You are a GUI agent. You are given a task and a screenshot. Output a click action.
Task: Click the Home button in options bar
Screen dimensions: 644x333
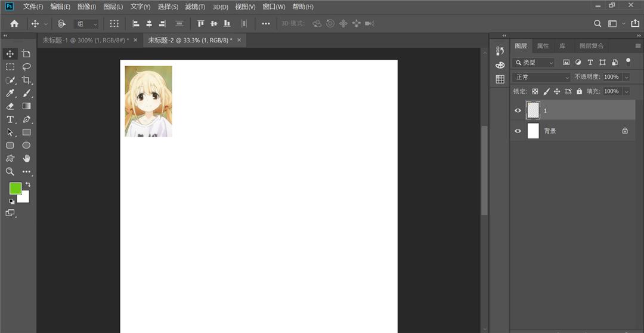click(14, 24)
